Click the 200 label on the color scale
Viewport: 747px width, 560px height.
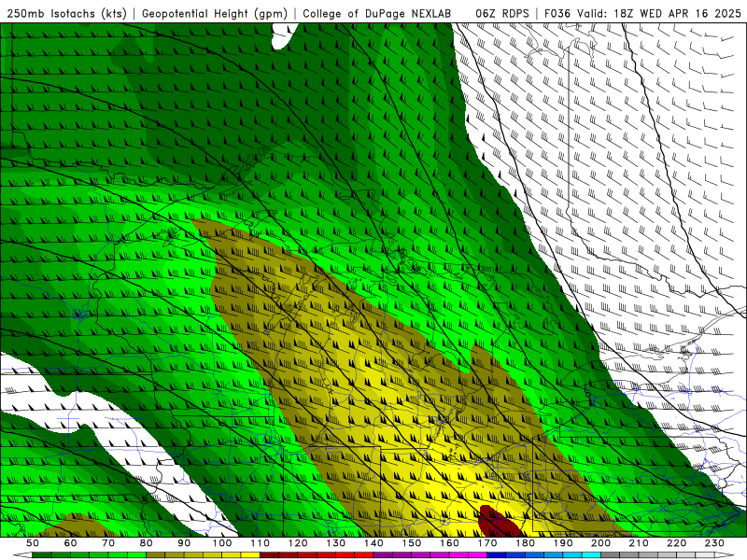tap(601, 543)
